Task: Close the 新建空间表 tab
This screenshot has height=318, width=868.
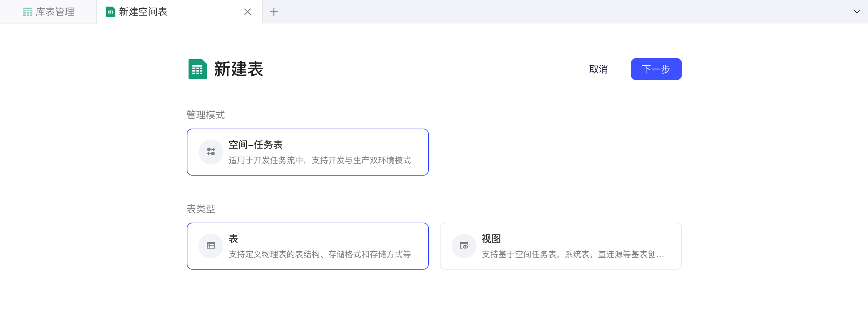Action: pos(248,12)
